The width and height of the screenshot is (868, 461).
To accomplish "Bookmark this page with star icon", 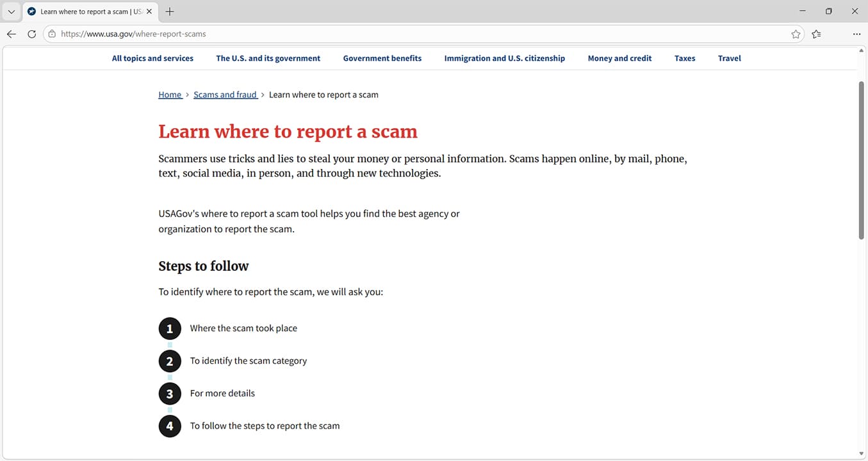I will point(796,34).
